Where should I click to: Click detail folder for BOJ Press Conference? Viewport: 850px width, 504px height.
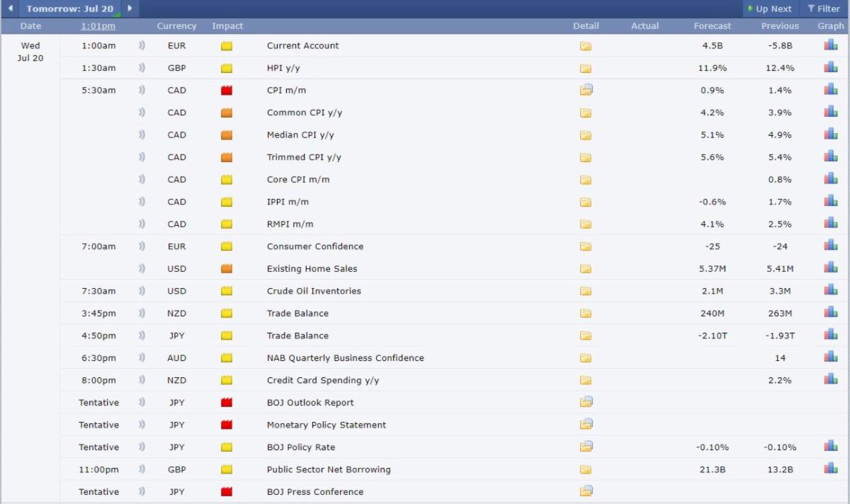tap(586, 491)
